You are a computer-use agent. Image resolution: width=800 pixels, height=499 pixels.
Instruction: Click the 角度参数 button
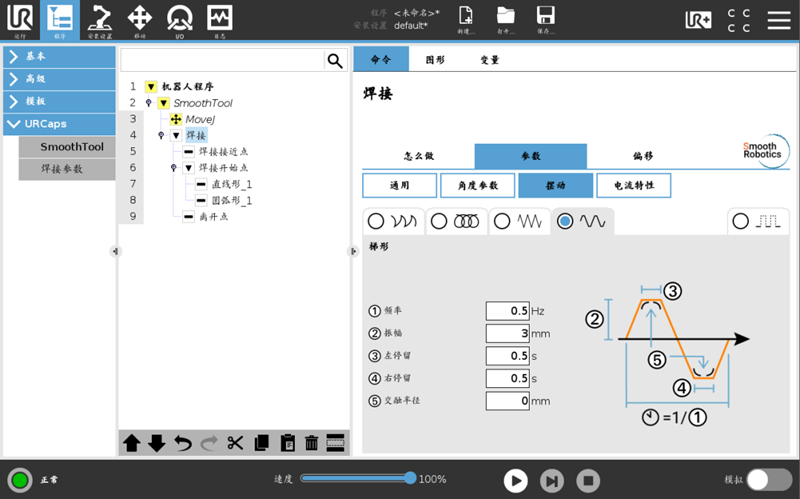click(x=478, y=185)
